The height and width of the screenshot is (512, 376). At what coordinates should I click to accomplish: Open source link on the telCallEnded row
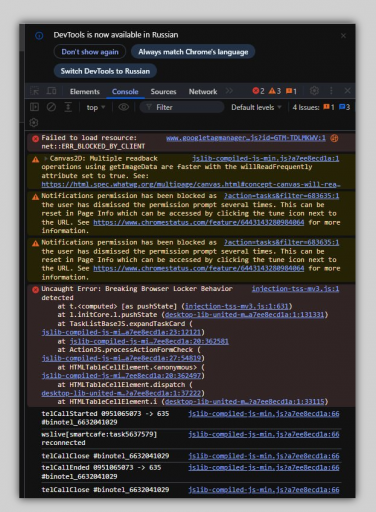(x=264, y=468)
